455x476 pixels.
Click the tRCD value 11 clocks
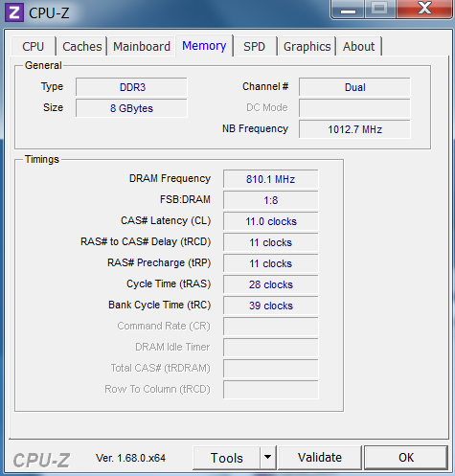(271, 242)
